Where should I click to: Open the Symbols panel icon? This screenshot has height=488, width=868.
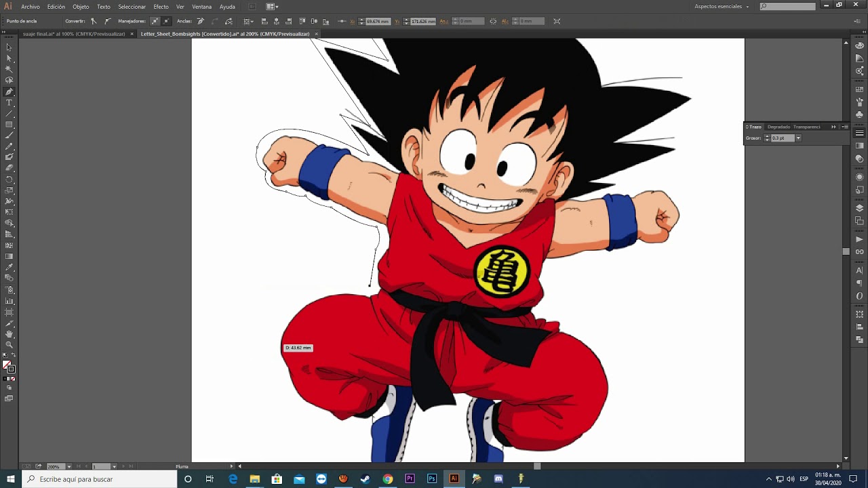coord(859,115)
